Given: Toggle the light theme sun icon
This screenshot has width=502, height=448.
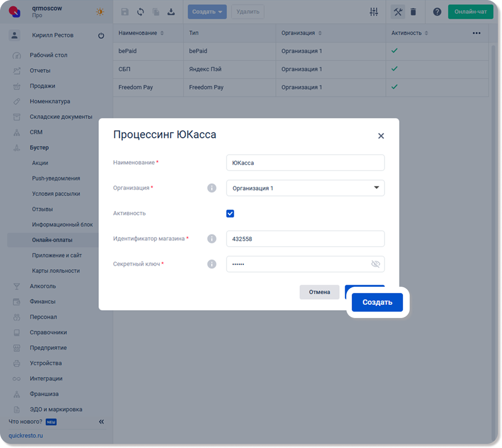Looking at the screenshot, I should coord(100,12).
